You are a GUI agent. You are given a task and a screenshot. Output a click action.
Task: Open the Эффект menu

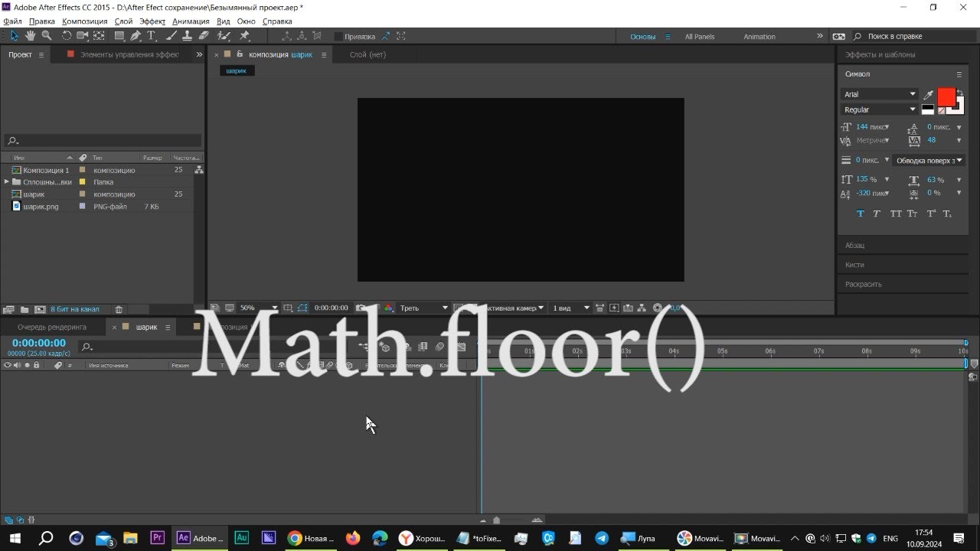click(152, 21)
